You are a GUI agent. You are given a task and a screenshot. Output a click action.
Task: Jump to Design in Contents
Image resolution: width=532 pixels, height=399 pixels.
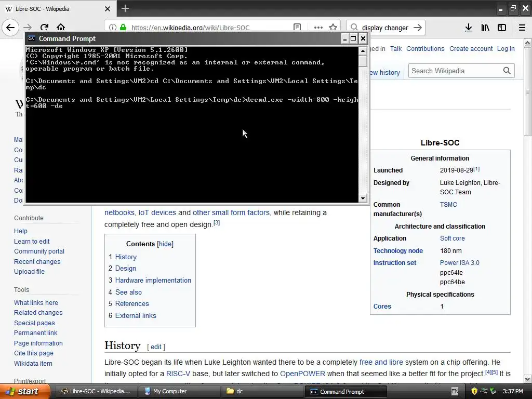[x=126, y=269]
